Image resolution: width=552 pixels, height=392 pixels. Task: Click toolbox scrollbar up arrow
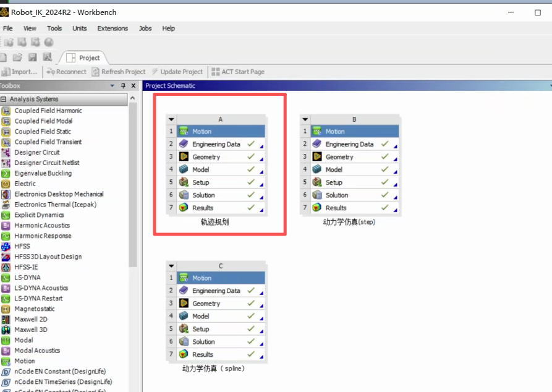click(133, 98)
